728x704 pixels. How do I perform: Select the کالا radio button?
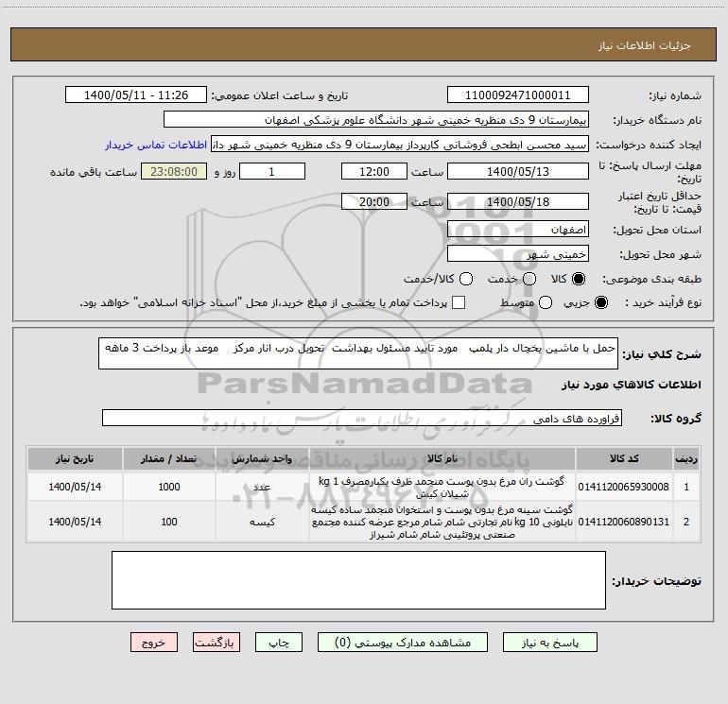(x=579, y=279)
